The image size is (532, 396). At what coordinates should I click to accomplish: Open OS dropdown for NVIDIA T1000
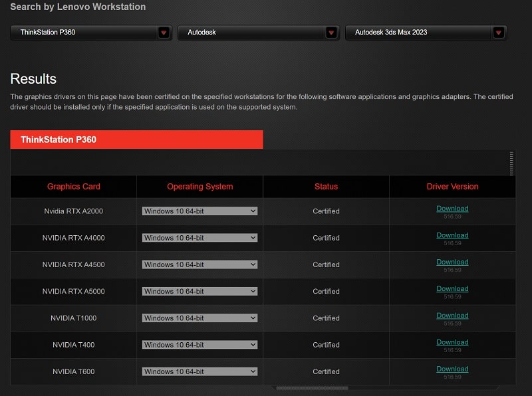199,318
